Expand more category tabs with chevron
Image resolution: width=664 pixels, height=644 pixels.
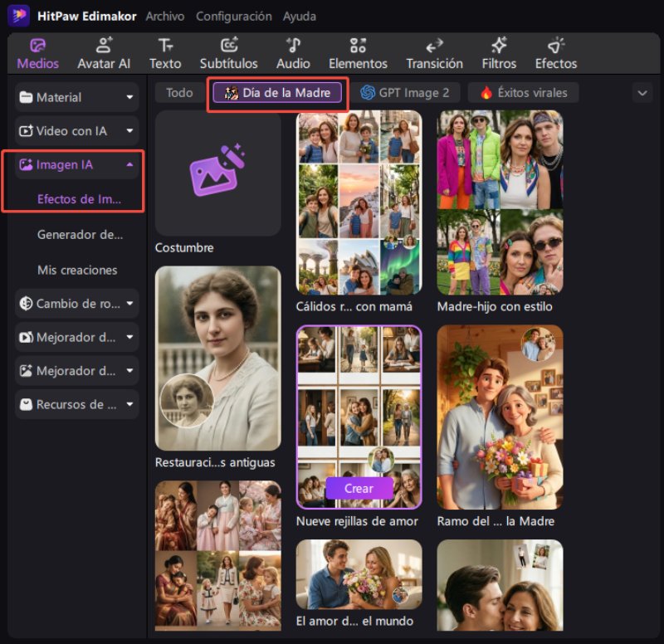(642, 93)
